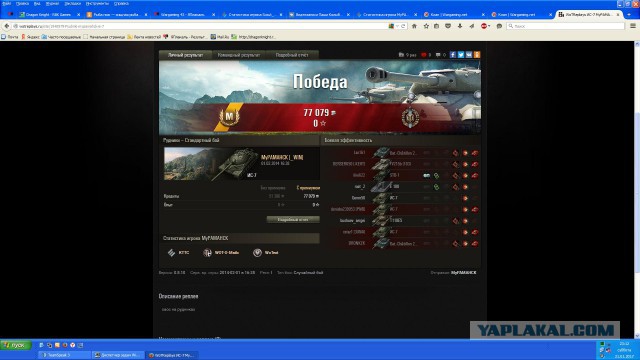Image resolution: width=640 pixels, height=360 pixels.
Task: Click the damage icon in T110E5 row
Action: click(465, 221)
